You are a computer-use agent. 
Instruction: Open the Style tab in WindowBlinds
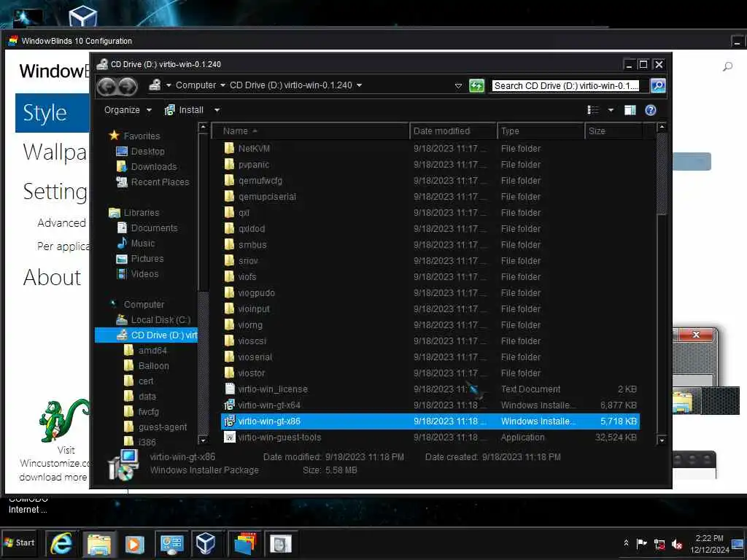point(53,113)
